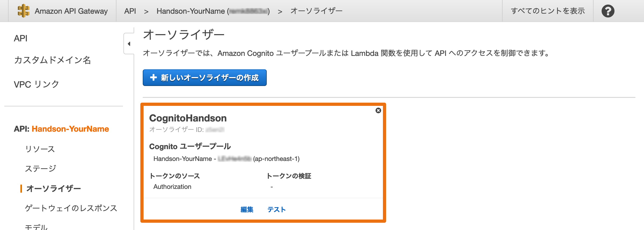Screen dimensions: 644x230
Task: Open Handson-YourName breadcrumb link
Action: point(213,11)
